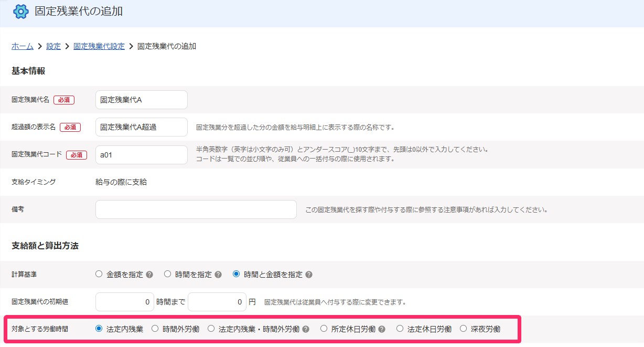Click the 必須 badge next to 固定残業代名
The image size is (644, 347).
64,100
